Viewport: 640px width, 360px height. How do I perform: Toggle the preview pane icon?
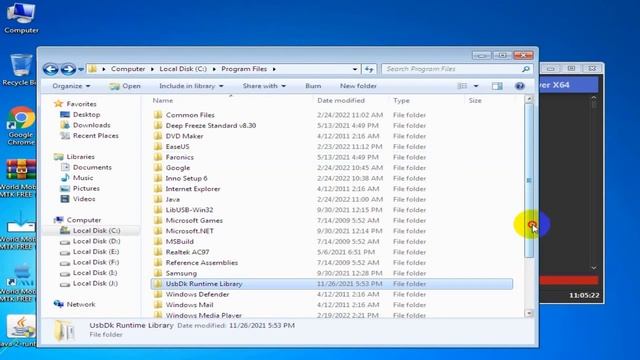[497, 86]
